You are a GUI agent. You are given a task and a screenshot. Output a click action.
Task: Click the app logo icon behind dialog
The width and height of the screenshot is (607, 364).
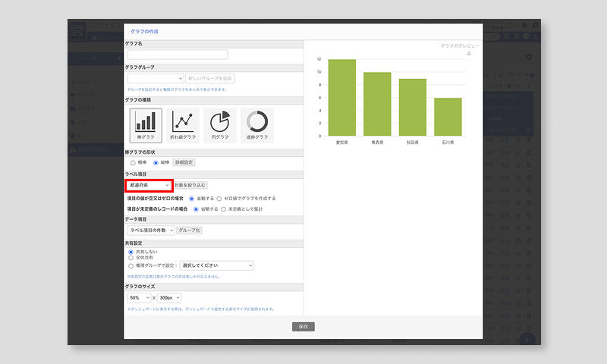point(77,30)
